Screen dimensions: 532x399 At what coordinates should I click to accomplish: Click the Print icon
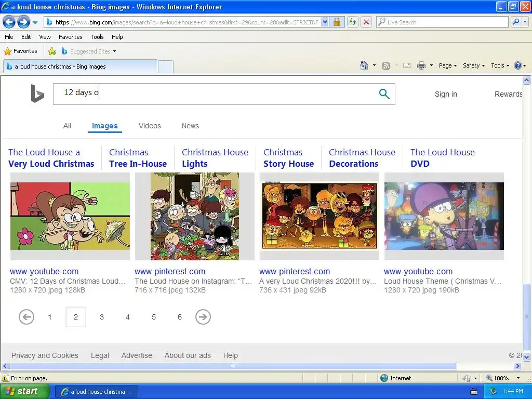pyautogui.click(x=421, y=65)
